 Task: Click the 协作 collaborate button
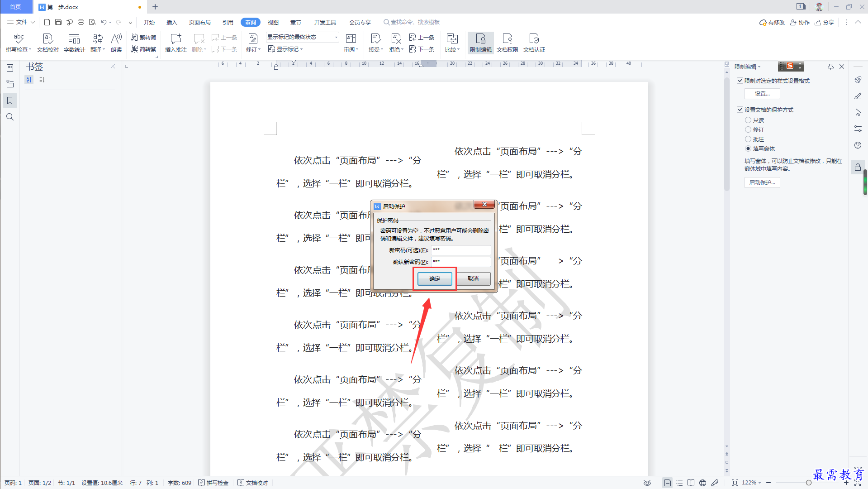point(800,22)
